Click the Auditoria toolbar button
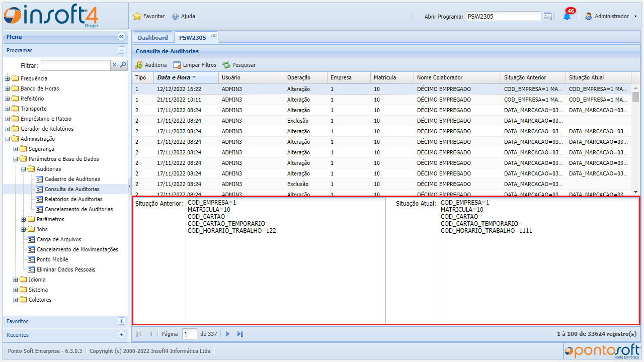 pyautogui.click(x=150, y=65)
